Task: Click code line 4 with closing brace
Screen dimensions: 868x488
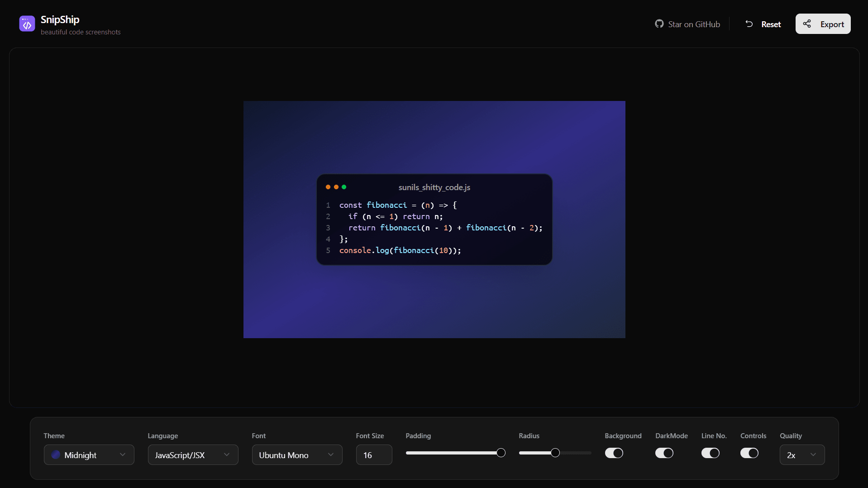Action: pyautogui.click(x=343, y=239)
